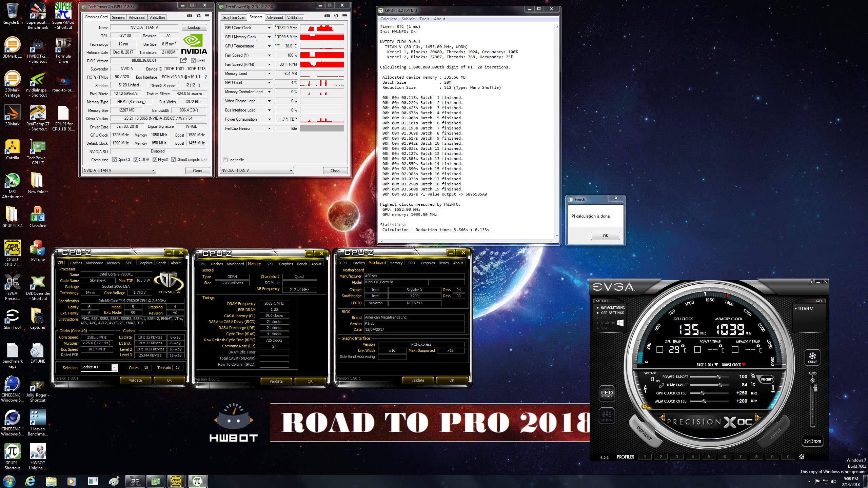The width and height of the screenshot is (868, 488).
Task: Open hamburger menu in GPU-Z Sensors window
Action: point(344,16)
